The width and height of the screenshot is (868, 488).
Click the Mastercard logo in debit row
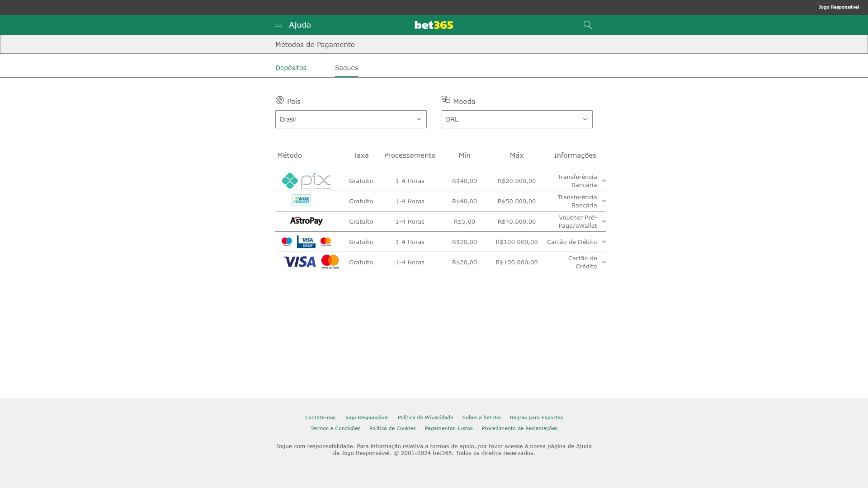point(325,242)
